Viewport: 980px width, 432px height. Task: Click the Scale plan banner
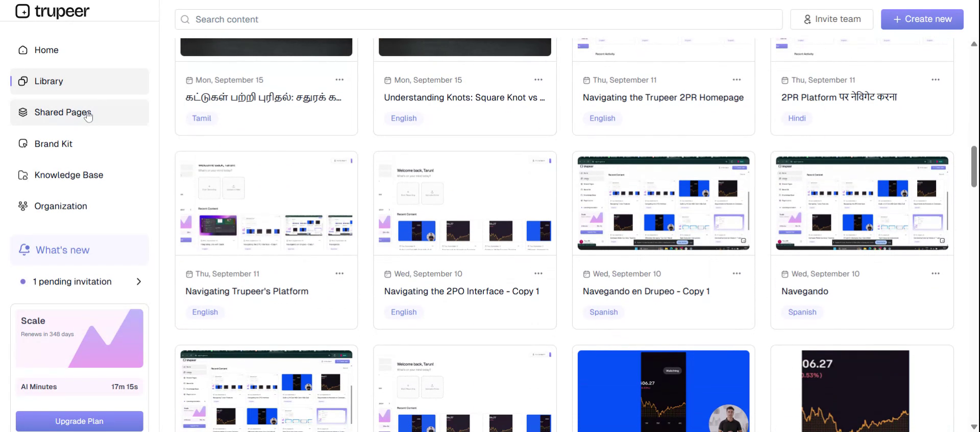(x=79, y=338)
